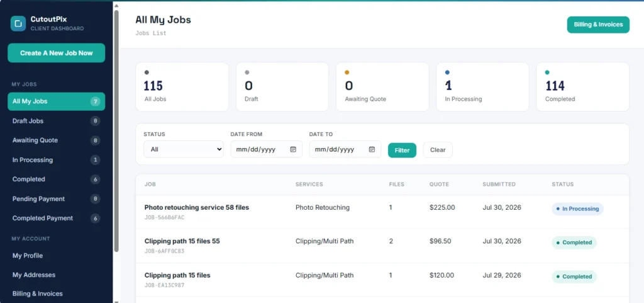Image resolution: width=644 pixels, height=303 pixels.
Task: Select All My Jobs in sidebar
Action: pyautogui.click(x=56, y=101)
